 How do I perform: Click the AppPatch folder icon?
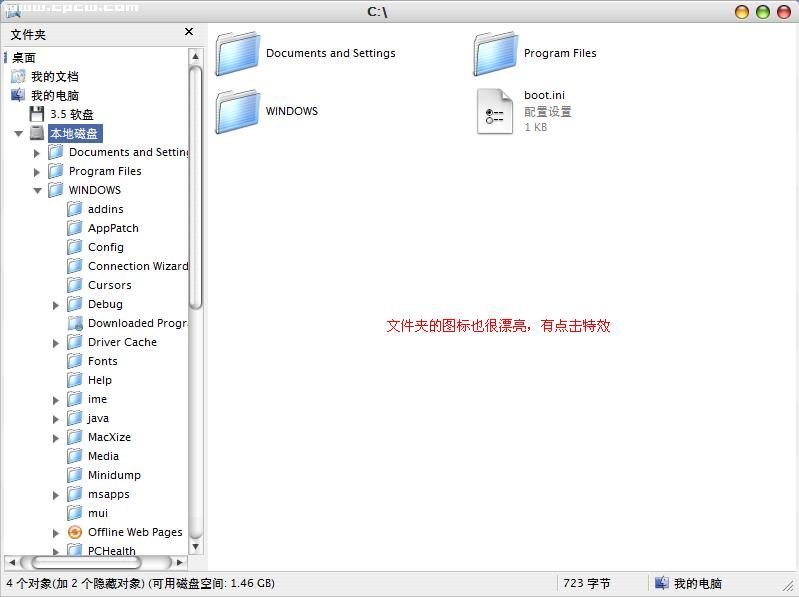point(75,228)
